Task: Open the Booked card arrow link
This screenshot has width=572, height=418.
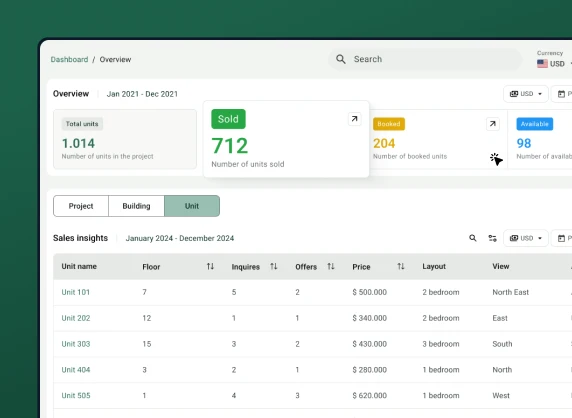Action: pos(492,124)
